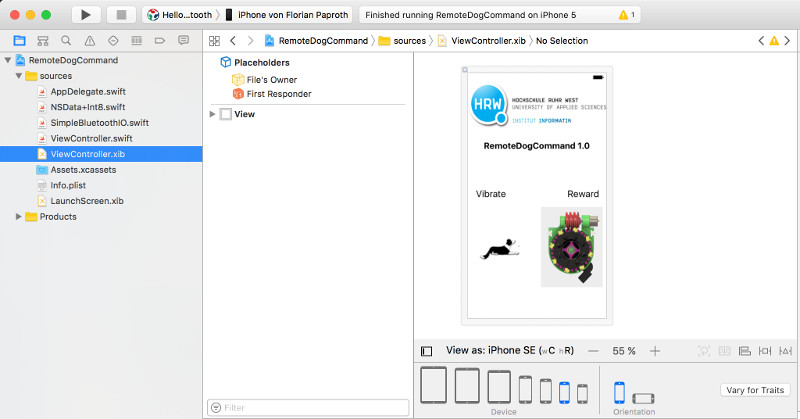Open the Test navigator diamond icon
800x419 pixels.
click(113, 41)
